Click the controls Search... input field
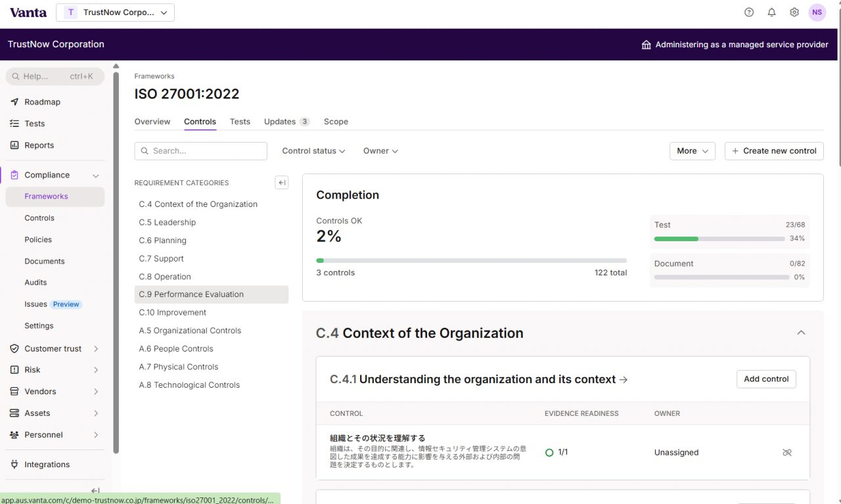The width and height of the screenshot is (841, 504). 201,151
